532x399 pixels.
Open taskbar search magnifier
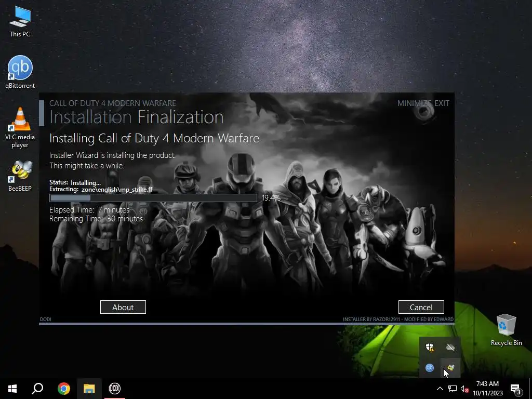pyautogui.click(x=37, y=389)
